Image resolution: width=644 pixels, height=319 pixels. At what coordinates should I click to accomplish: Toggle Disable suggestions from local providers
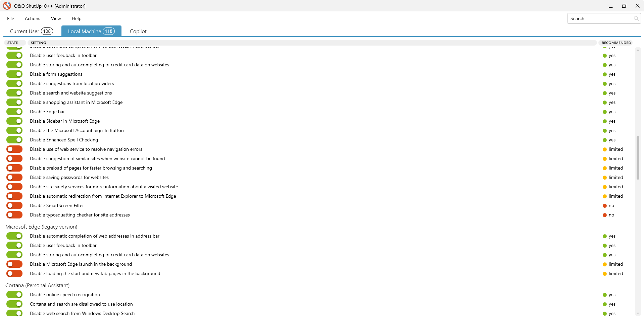(x=14, y=83)
